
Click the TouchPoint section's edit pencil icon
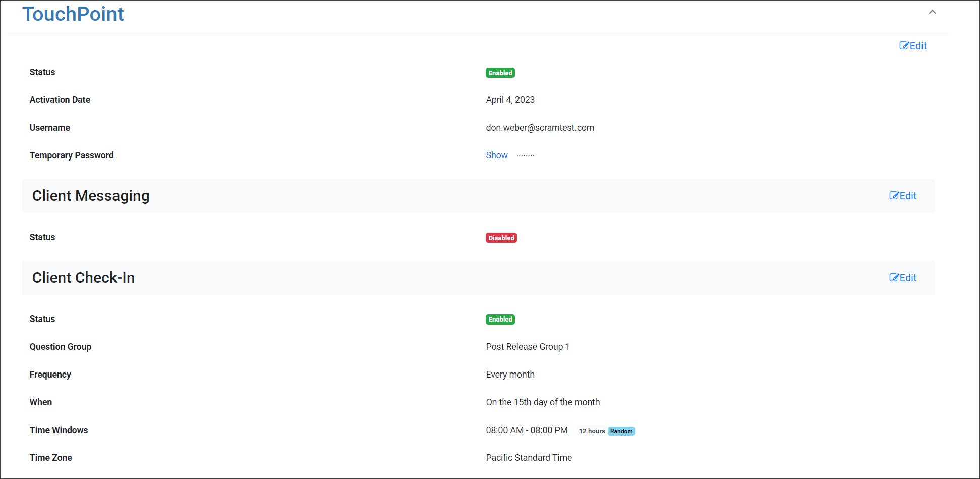coord(904,46)
